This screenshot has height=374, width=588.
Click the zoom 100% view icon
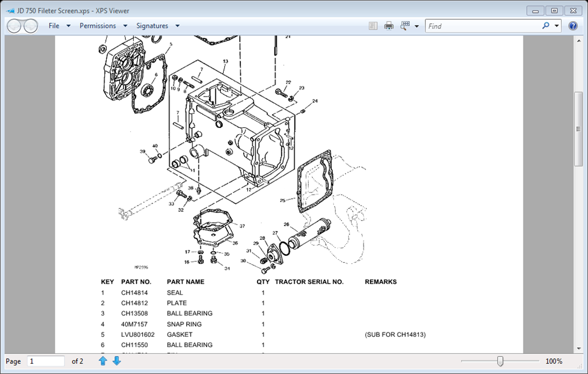coord(405,26)
